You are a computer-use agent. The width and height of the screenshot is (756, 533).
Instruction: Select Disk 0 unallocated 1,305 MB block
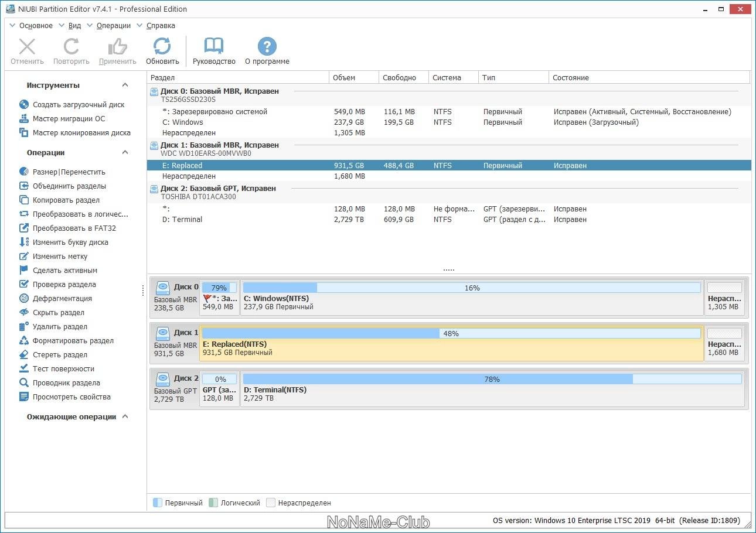pos(724,298)
